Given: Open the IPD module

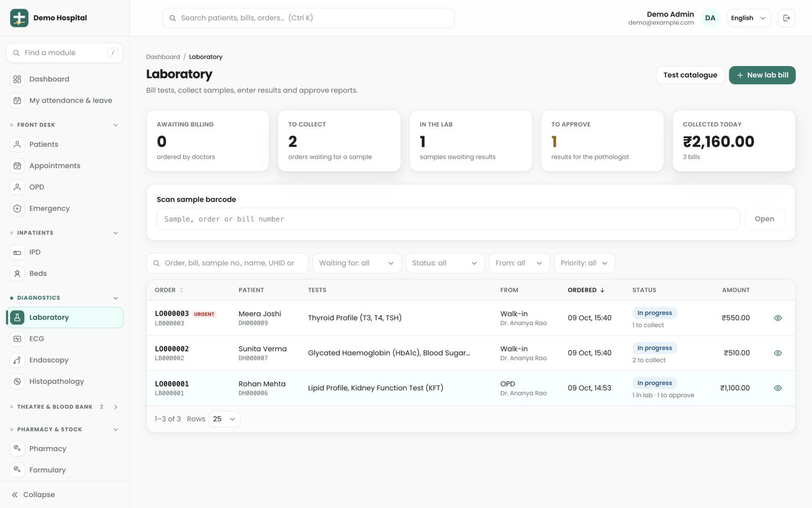Looking at the screenshot, I should [65, 252].
